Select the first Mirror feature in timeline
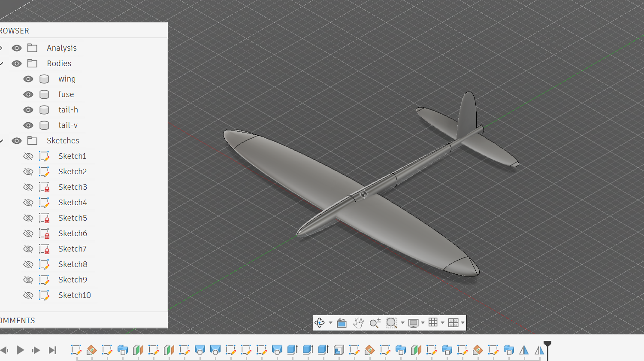This screenshot has width=644, height=361. (524, 350)
